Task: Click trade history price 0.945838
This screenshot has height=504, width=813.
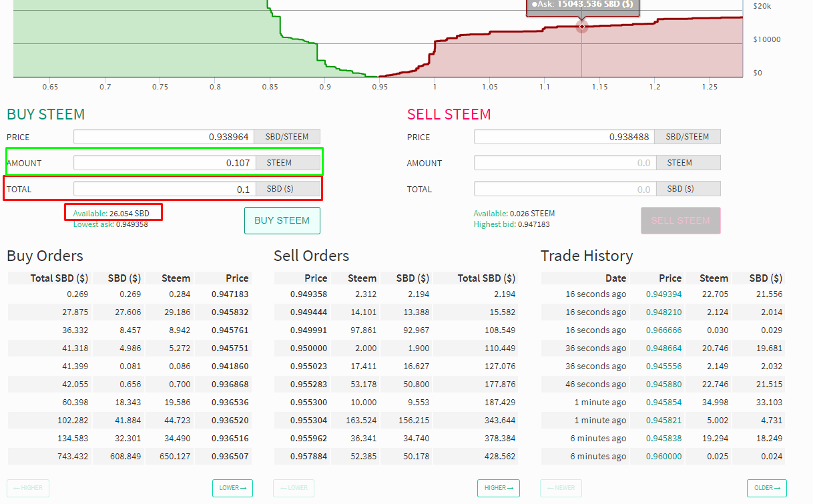Action: click(663, 438)
